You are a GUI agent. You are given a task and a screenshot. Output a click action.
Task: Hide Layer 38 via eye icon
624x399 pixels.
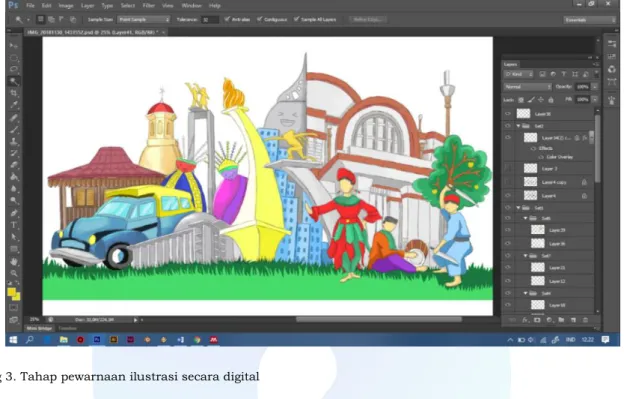[x=508, y=114]
